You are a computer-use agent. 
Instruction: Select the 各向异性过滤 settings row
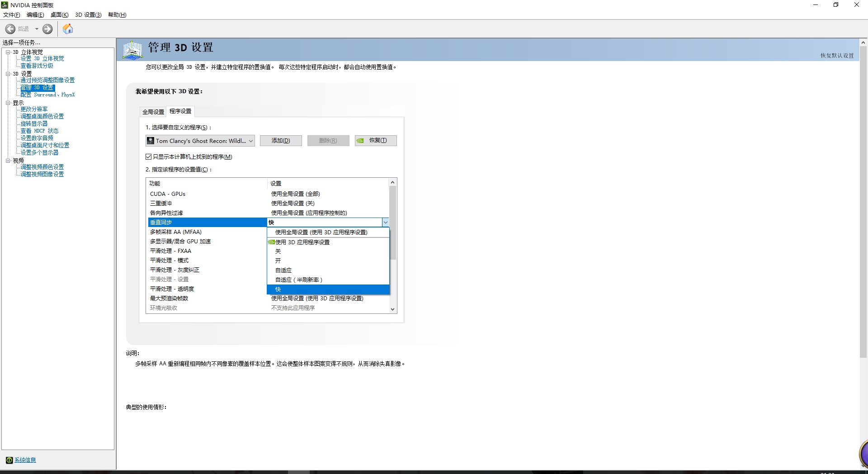point(269,213)
